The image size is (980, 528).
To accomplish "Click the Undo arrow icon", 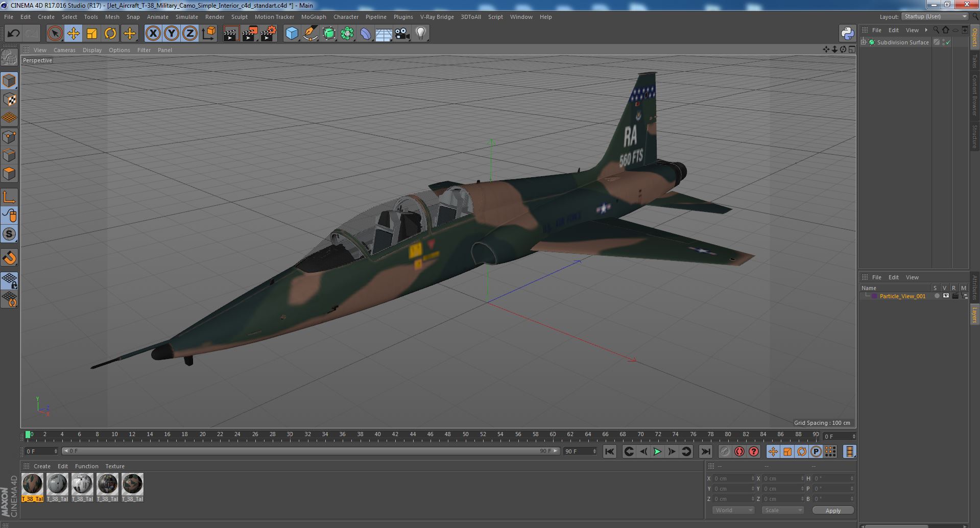I will click(x=13, y=34).
